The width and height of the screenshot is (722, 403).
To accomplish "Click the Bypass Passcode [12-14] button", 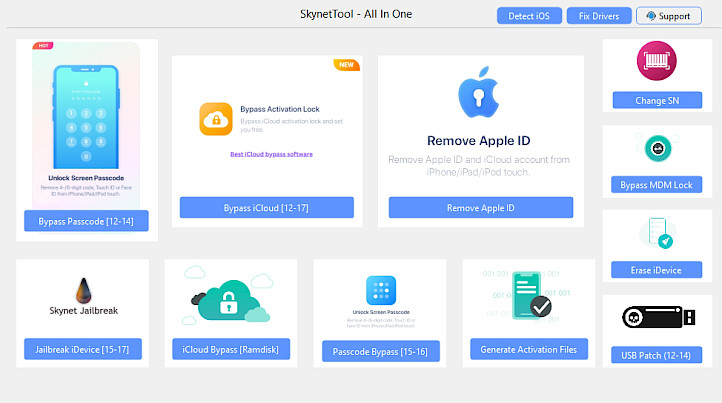I will click(x=86, y=221).
